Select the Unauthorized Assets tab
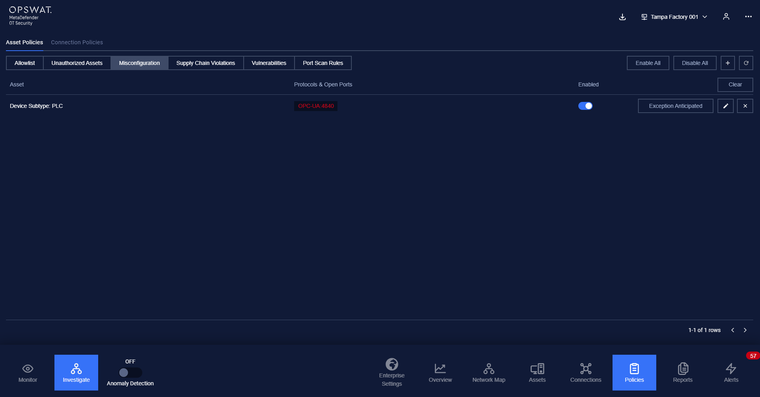Image resolution: width=760 pixels, height=397 pixels. pyautogui.click(x=77, y=63)
